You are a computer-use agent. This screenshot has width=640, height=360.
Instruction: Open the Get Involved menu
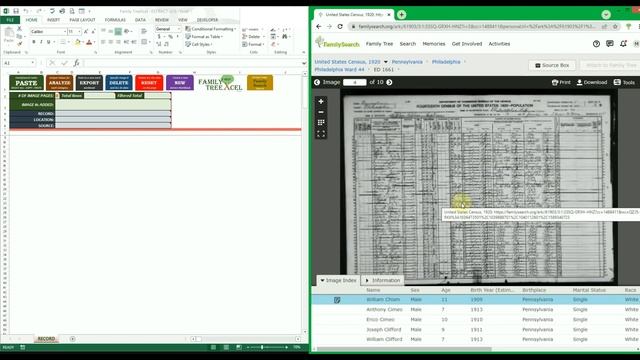coord(467,44)
